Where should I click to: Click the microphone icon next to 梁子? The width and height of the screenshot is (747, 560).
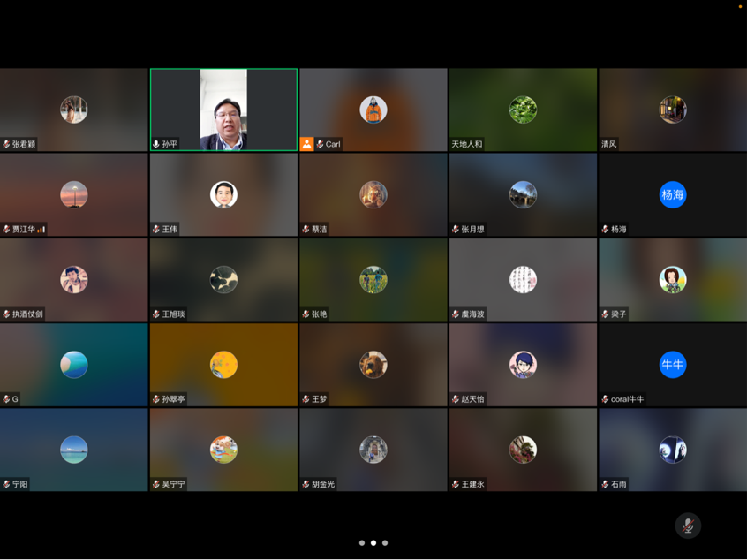pos(605,312)
